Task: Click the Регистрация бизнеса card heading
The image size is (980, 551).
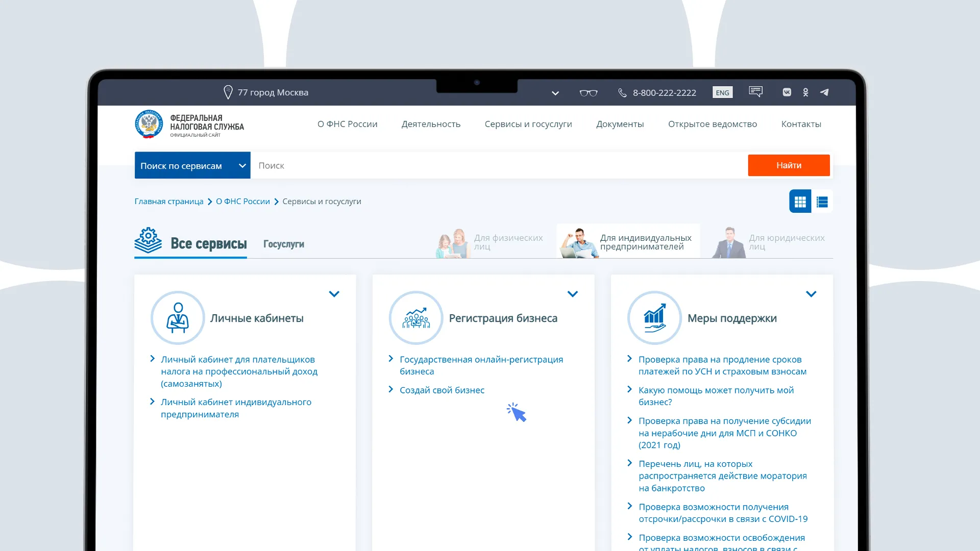Action: pos(503,318)
